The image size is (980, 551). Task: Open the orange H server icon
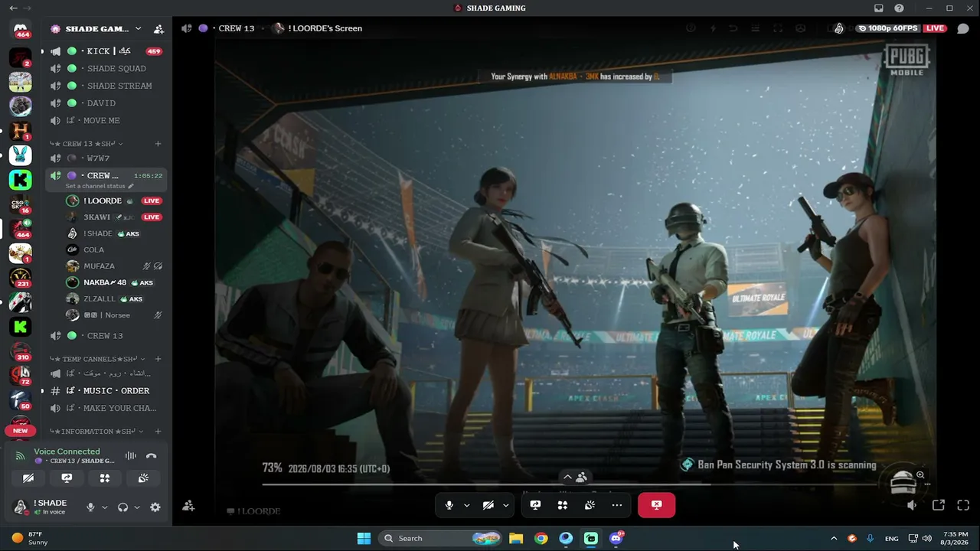21,131
